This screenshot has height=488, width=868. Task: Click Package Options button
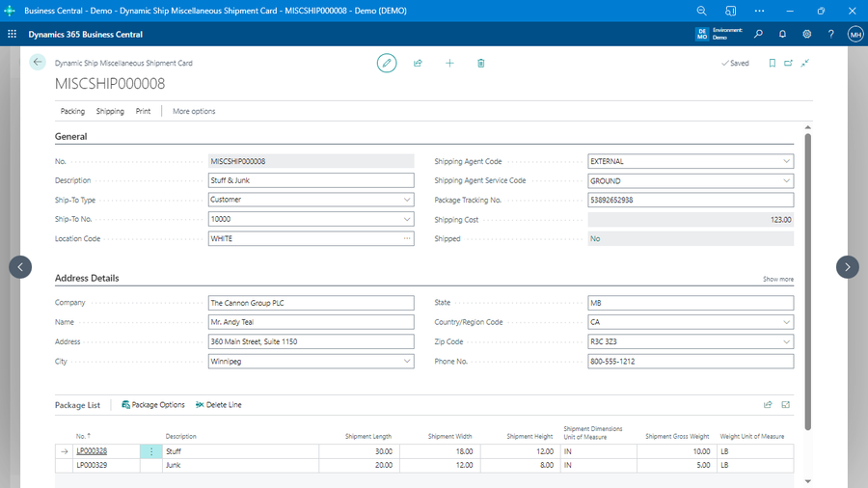pos(152,405)
